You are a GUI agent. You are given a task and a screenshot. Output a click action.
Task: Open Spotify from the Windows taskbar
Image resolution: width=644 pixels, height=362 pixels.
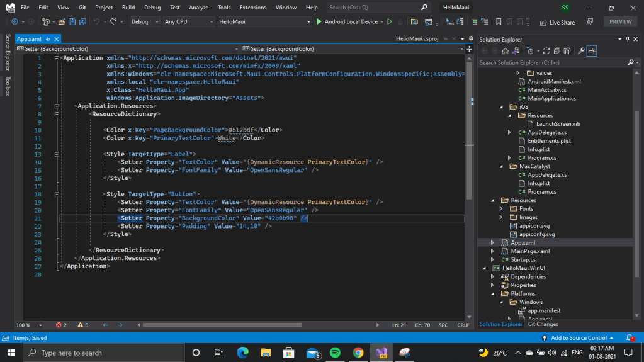[335, 353]
